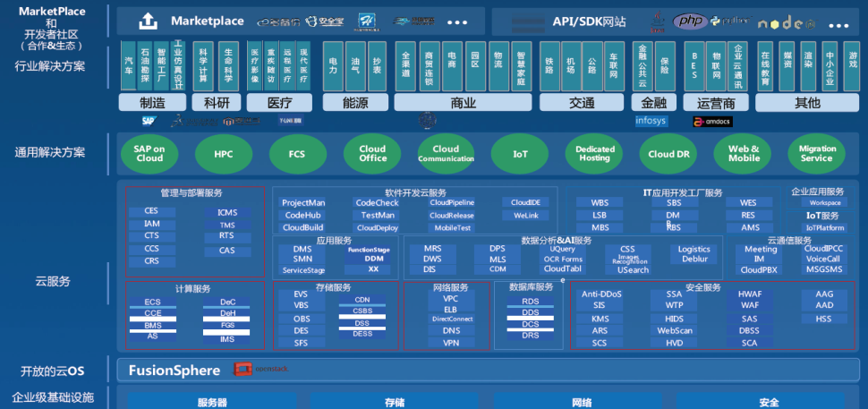868x409 pixels.
Task: Click the CloudIPCC communication box
Action: pyautogui.click(x=823, y=249)
